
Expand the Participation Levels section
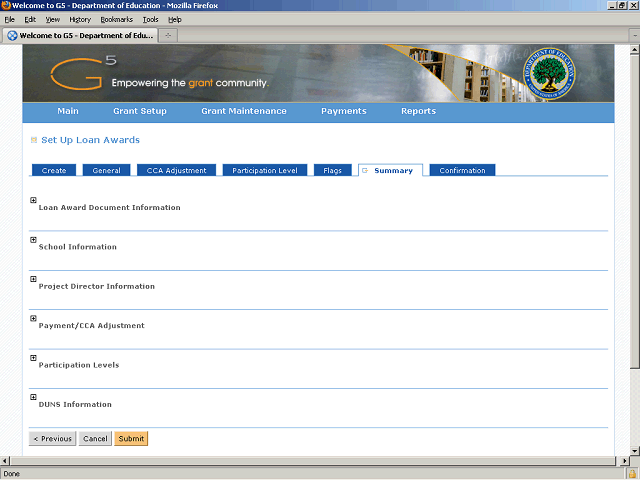[x=33, y=358]
